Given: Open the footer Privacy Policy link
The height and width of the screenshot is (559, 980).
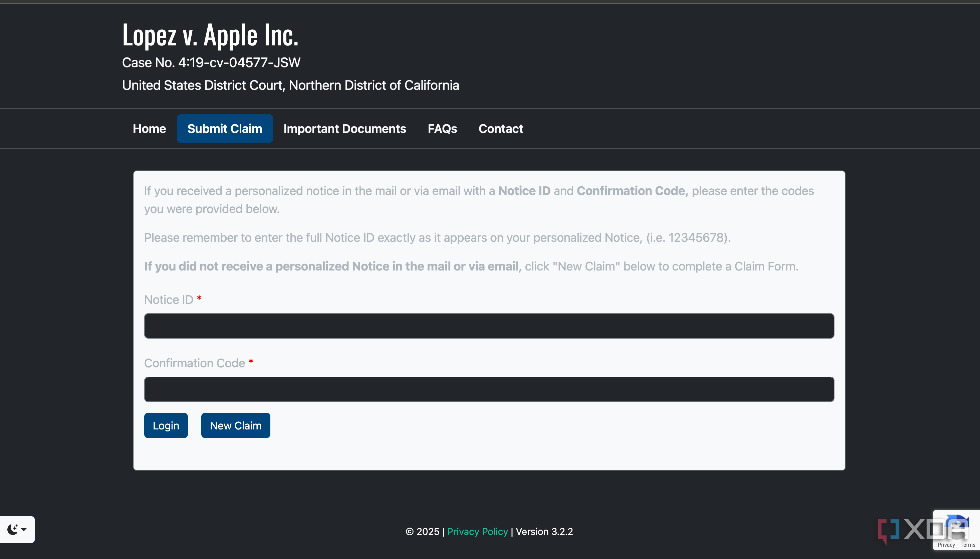Looking at the screenshot, I should pos(477,531).
